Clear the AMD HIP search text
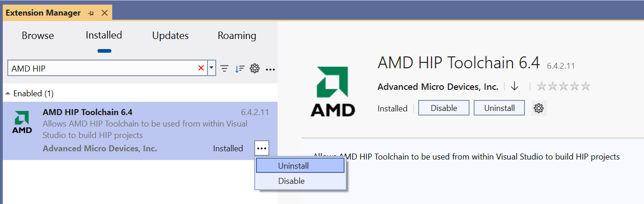644x204 pixels. [201, 68]
